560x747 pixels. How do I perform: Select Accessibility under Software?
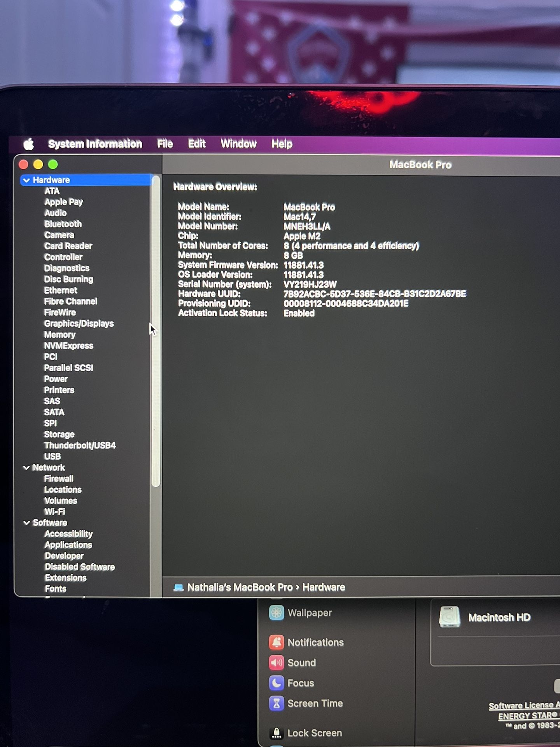click(69, 534)
